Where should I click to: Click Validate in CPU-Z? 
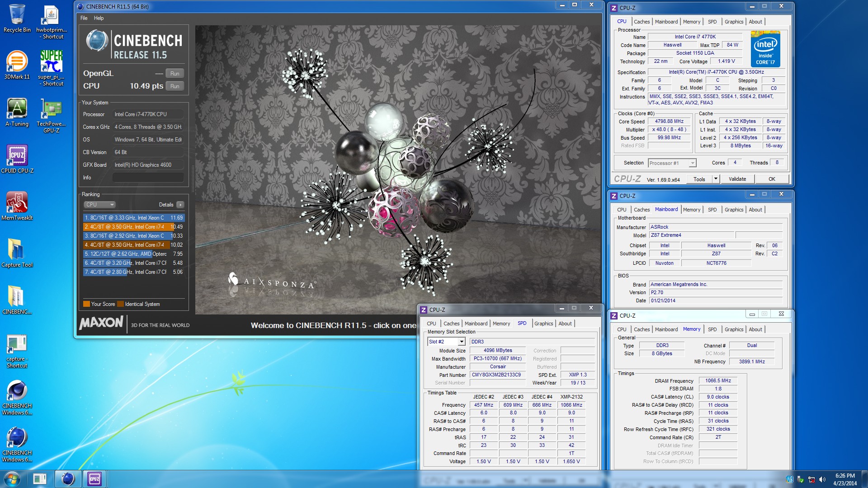click(737, 179)
